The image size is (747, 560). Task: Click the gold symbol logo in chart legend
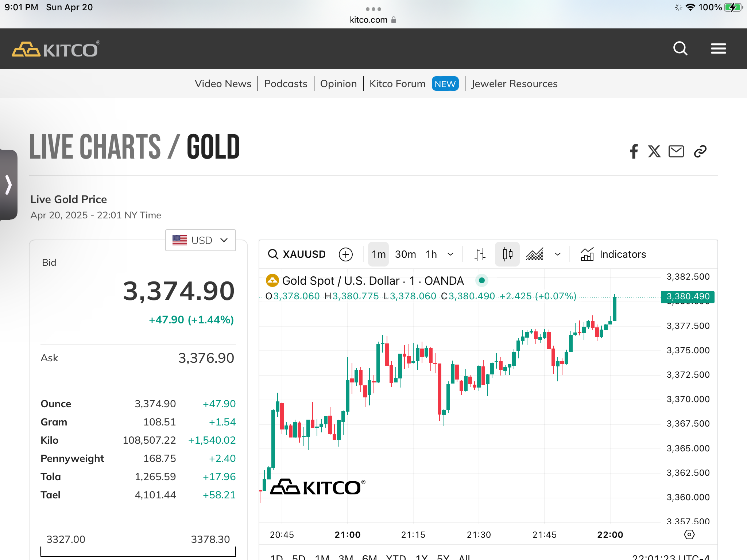coord(272,280)
